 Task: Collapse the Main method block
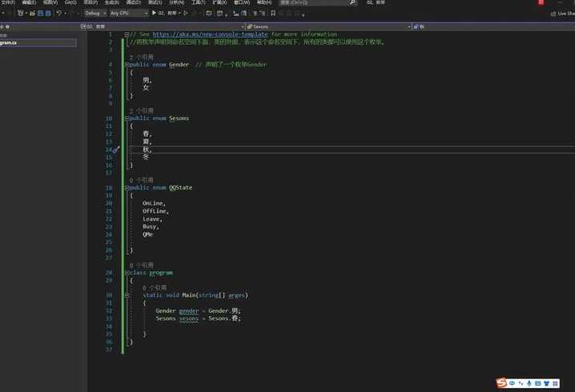127,295
